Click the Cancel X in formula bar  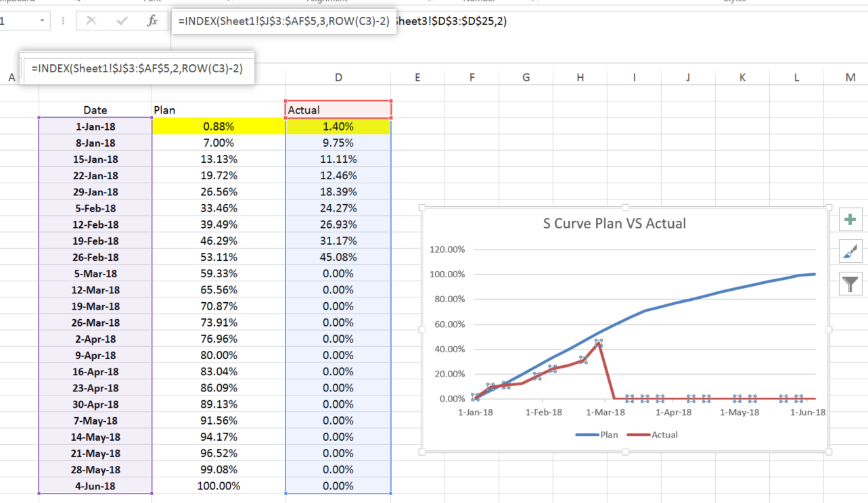tap(91, 21)
